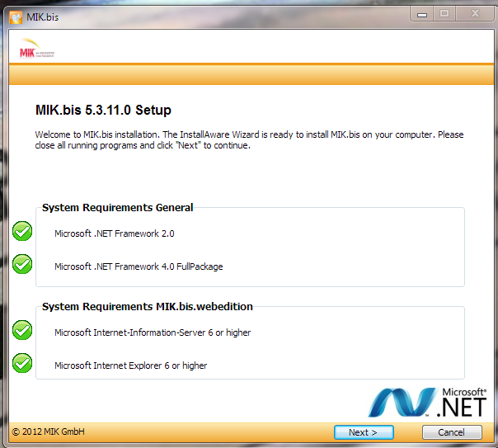Click the disabled maximize window button
The width and height of the screenshot is (498, 448).
tap(444, 14)
